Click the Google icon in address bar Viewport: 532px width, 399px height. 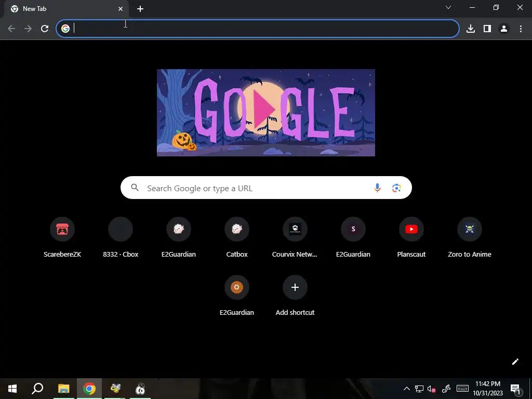65,29
